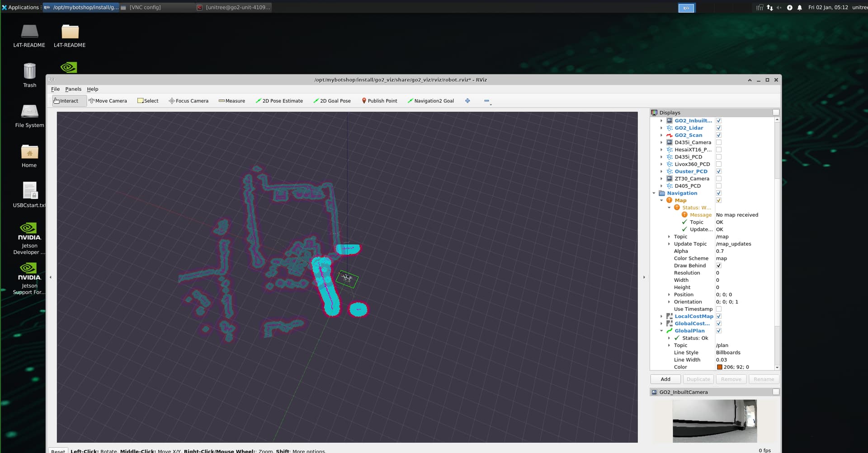Choose the Measure tool
This screenshot has height=453, width=868.
(231, 101)
